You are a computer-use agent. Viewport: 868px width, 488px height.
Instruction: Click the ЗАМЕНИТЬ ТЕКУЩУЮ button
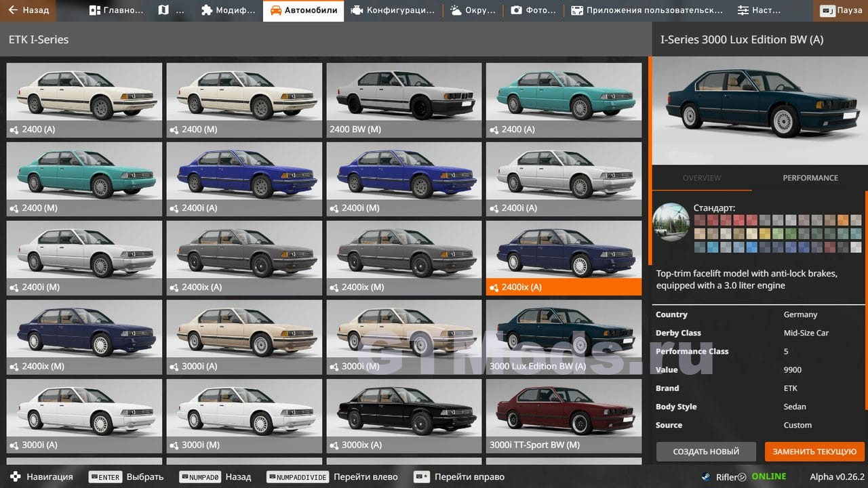(x=814, y=451)
